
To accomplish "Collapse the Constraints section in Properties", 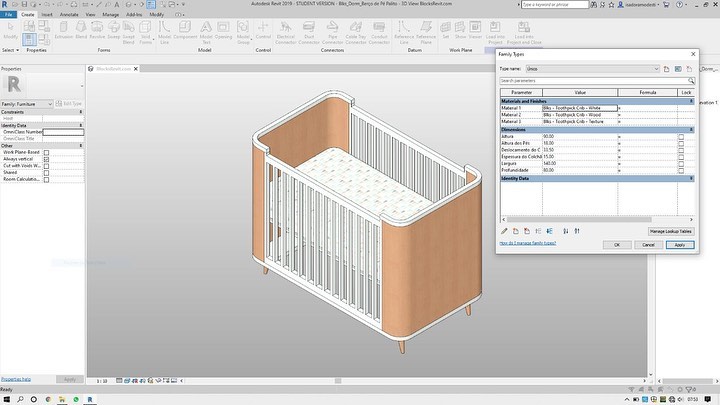I will (81, 112).
